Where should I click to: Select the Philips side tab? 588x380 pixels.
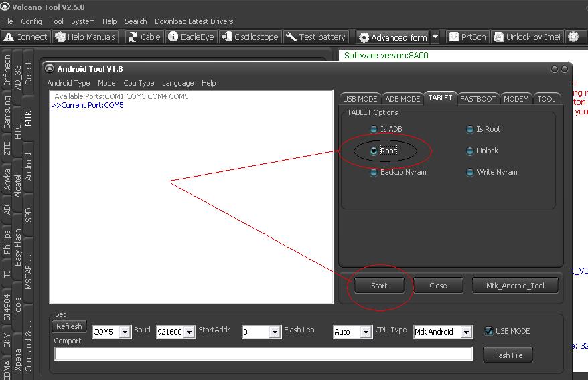pyautogui.click(x=7, y=242)
